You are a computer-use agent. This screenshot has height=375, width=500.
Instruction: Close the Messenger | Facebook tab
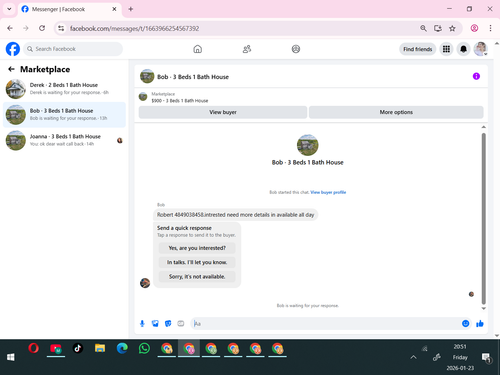tap(114, 9)
